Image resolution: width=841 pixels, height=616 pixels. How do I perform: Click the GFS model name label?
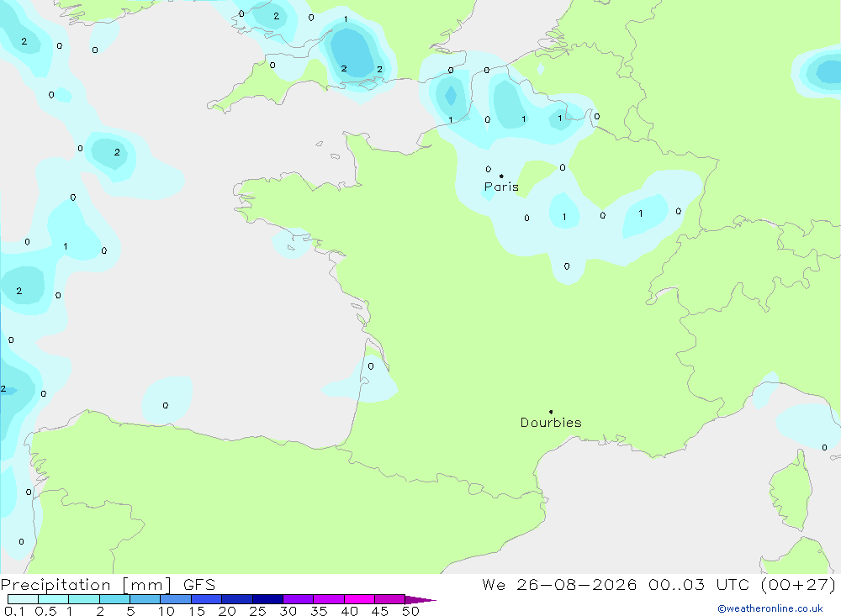[199, 585]
